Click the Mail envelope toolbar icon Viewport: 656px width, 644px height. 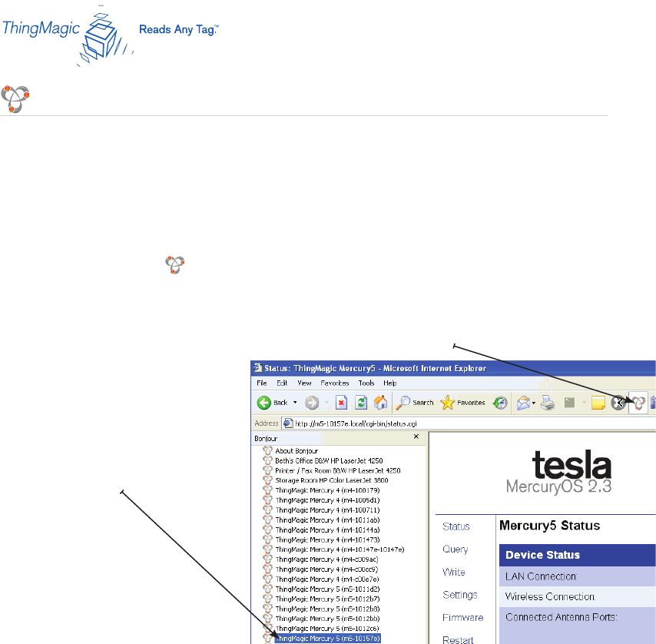523,403
